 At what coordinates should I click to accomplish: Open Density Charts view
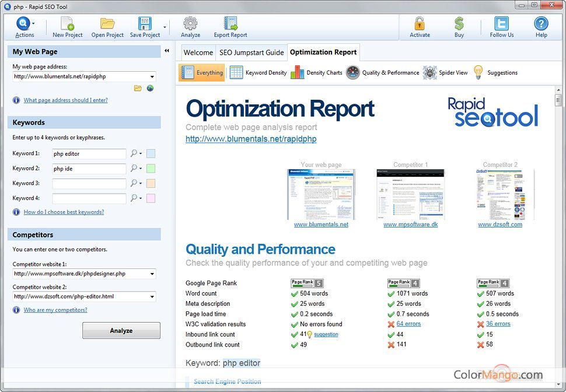[x=316, y=72]
